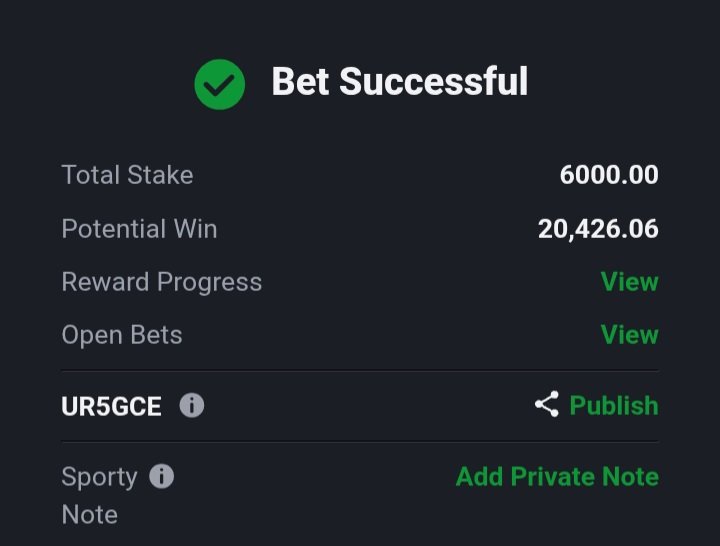This screenshot has width=720, height=546.
Task: Click the 6000.00 stake amount
Action: click(x=609, y=175)
